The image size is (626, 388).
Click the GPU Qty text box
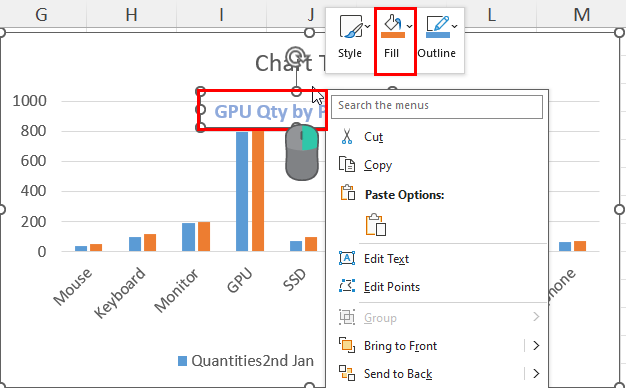(263, 110)
